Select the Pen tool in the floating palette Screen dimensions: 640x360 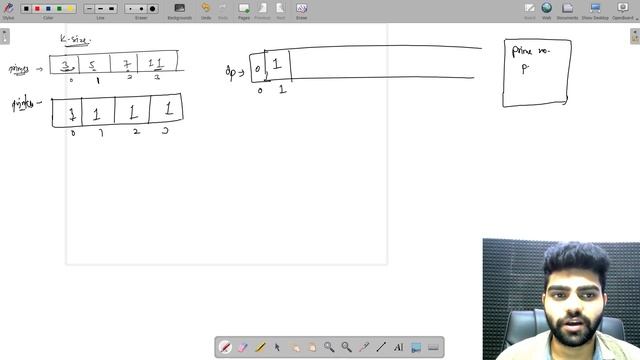pyautogui.click(x=225, y=347)
